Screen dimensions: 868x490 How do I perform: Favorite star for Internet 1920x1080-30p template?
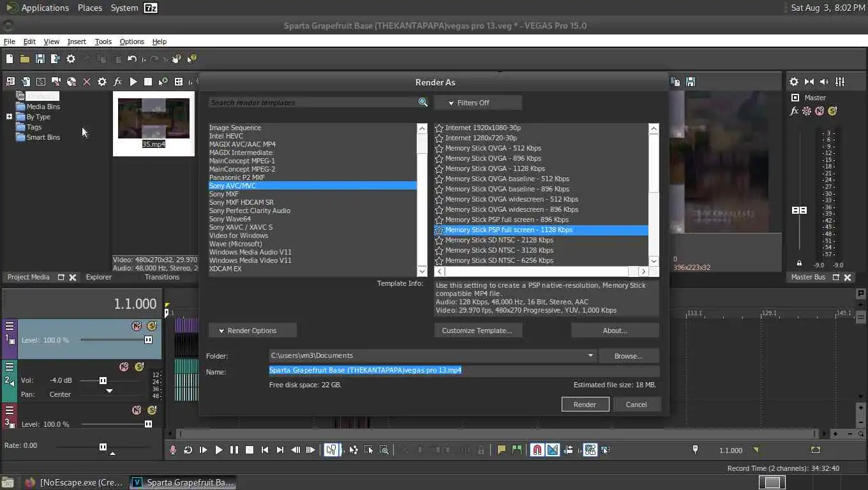tap(439, 128)
